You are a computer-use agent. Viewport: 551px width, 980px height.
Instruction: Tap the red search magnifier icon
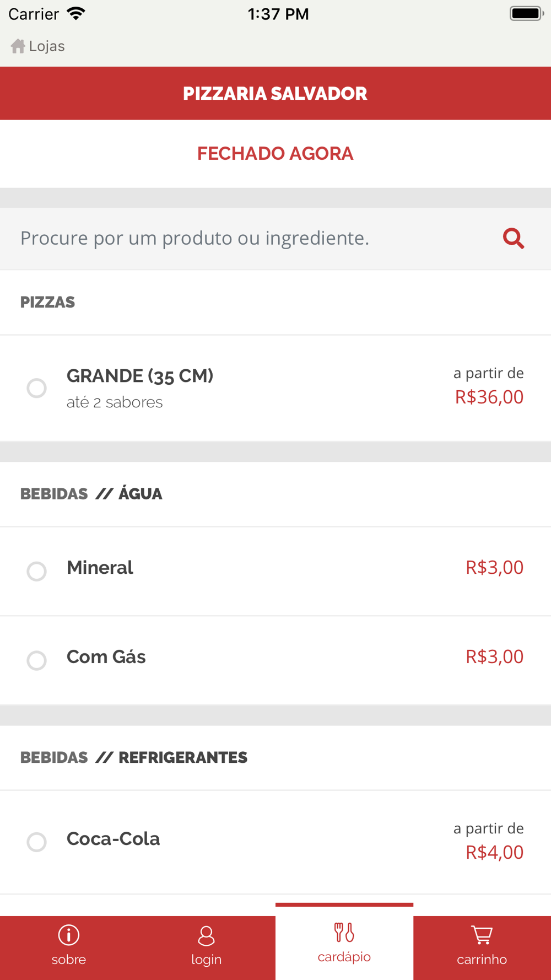coord(513,238)
